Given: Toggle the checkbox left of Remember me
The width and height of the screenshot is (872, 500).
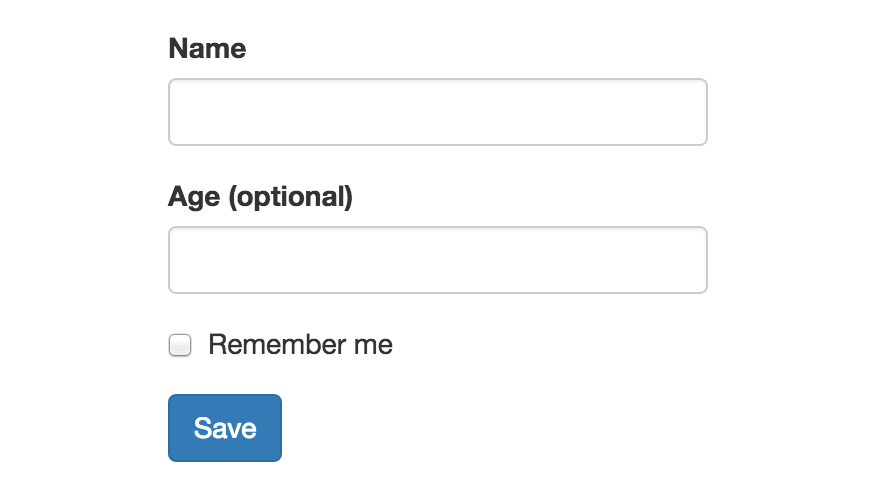Looking at the screenshot, I should click(180, 345).
